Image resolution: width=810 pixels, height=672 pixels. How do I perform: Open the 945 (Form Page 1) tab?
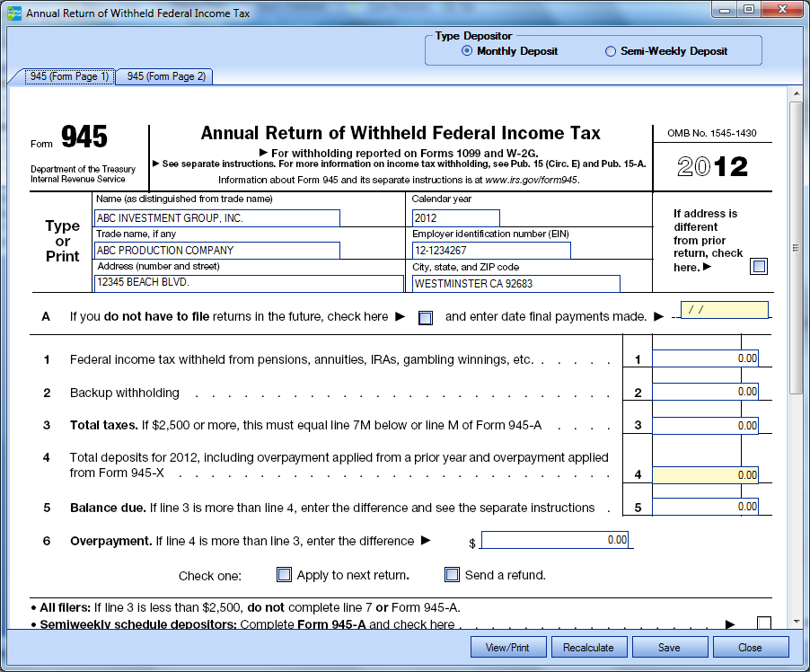[x=69, y=77]
